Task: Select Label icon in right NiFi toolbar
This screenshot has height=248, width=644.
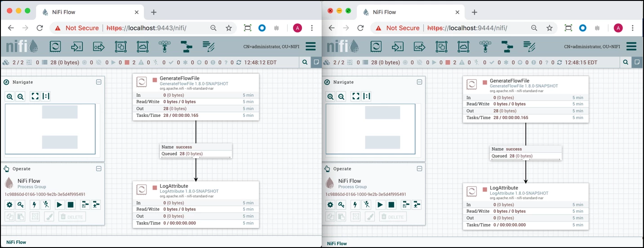Action: coord(529,46)
